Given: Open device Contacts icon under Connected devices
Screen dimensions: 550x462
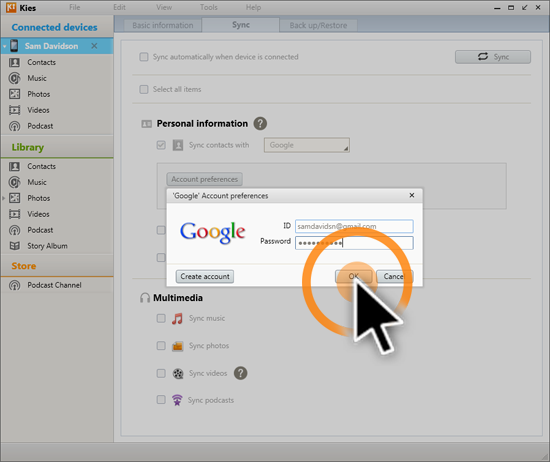Looking at the screenshot, I should (14, 62).
